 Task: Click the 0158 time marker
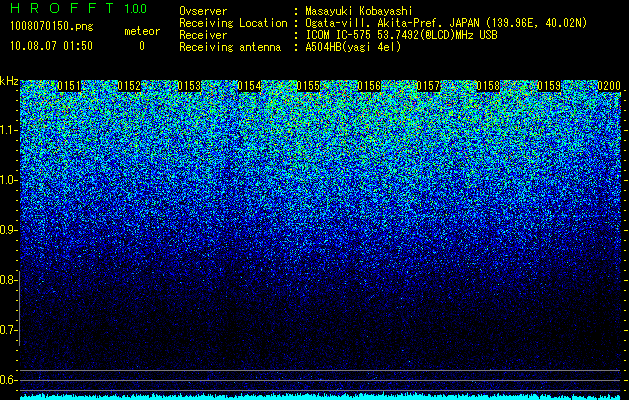(x=488, y=86)
